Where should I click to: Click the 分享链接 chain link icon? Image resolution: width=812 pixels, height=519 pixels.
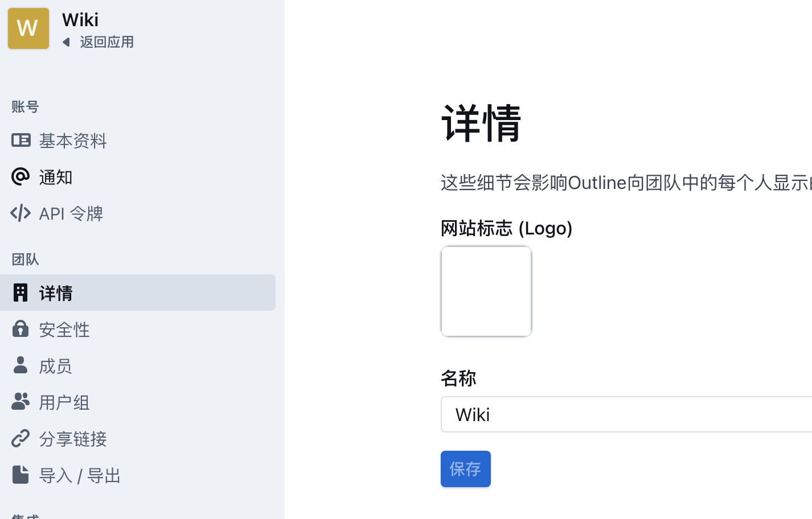[20, 438]
